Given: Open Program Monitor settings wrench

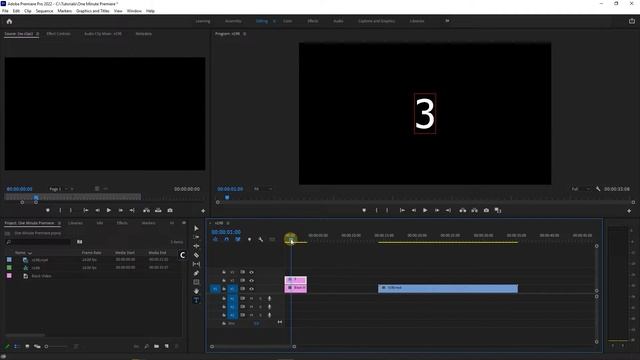Looking at the screenshot, I should tap(598, 189).
